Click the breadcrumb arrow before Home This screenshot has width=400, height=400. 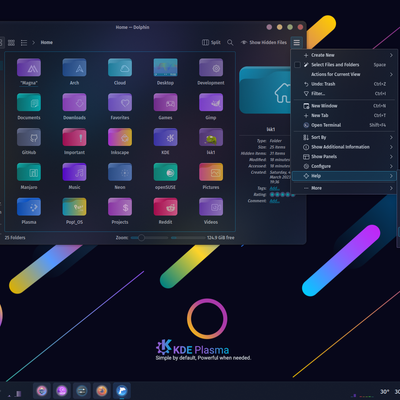pyautogui.click(x=33, y=43)
